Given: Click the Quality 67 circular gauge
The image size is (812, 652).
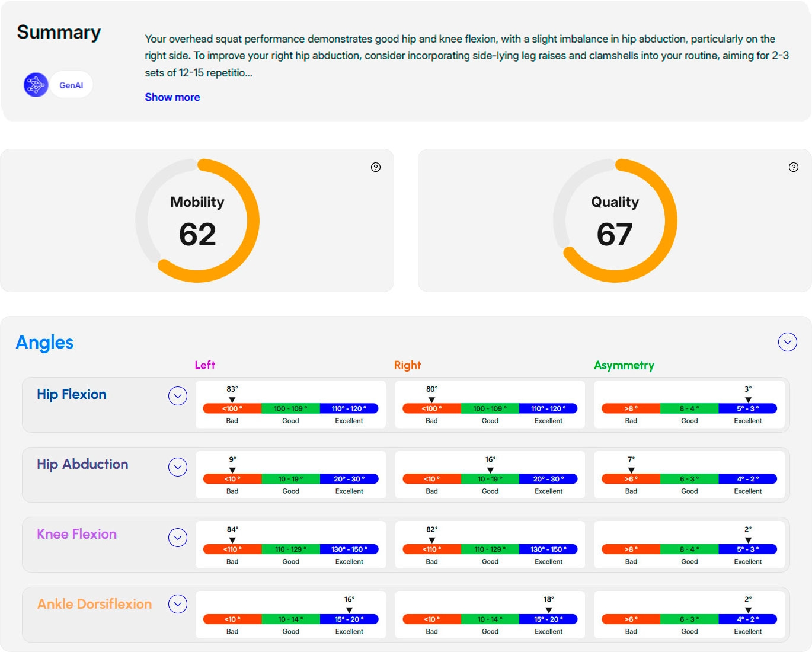Looking at the screenshot, I should [x=615, y=220].
